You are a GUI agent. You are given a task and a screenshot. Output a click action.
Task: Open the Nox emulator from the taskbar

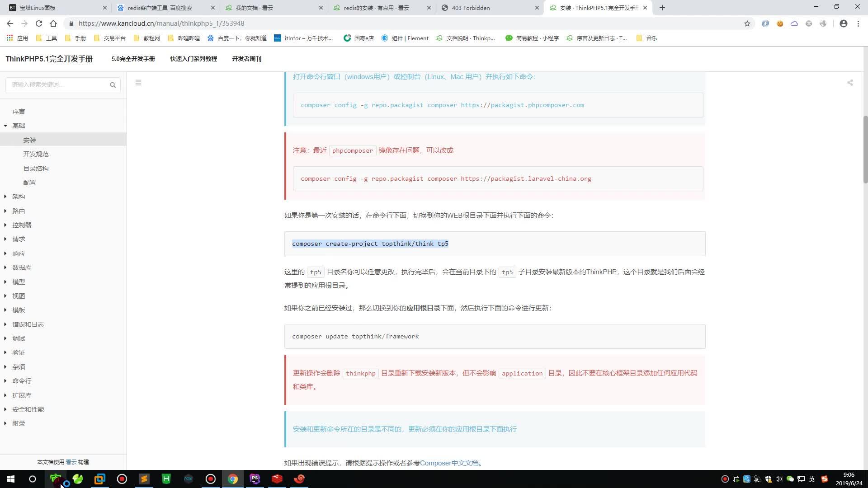point(189,479)
